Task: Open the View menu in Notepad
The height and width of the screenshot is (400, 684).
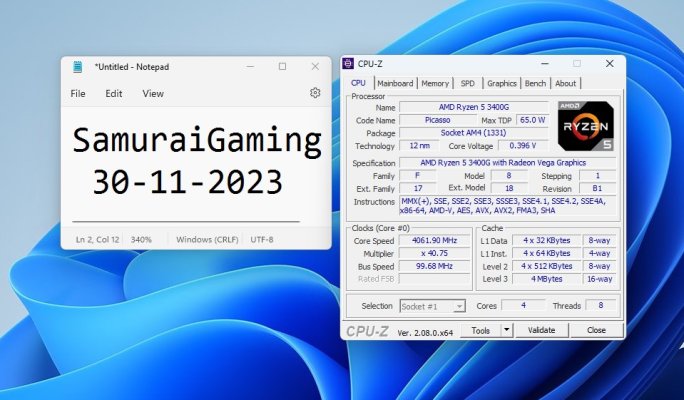Action: pos(153,93)
